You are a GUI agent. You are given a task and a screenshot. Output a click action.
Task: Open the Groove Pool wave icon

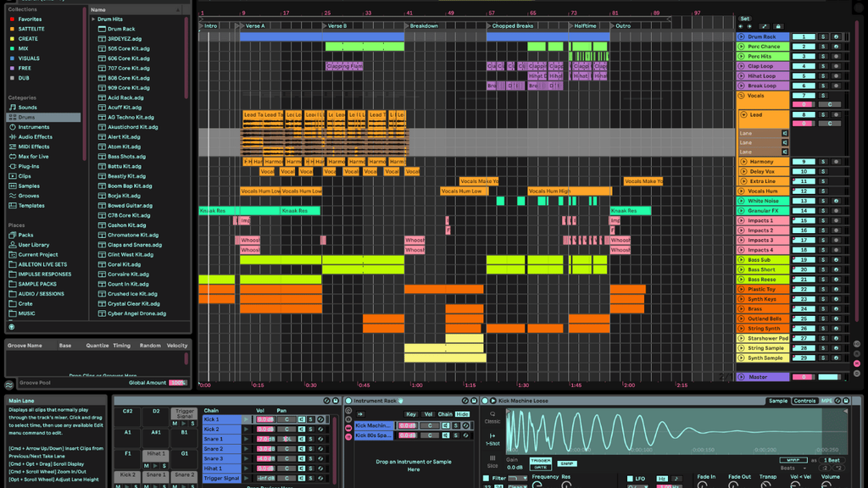point(9,385)
